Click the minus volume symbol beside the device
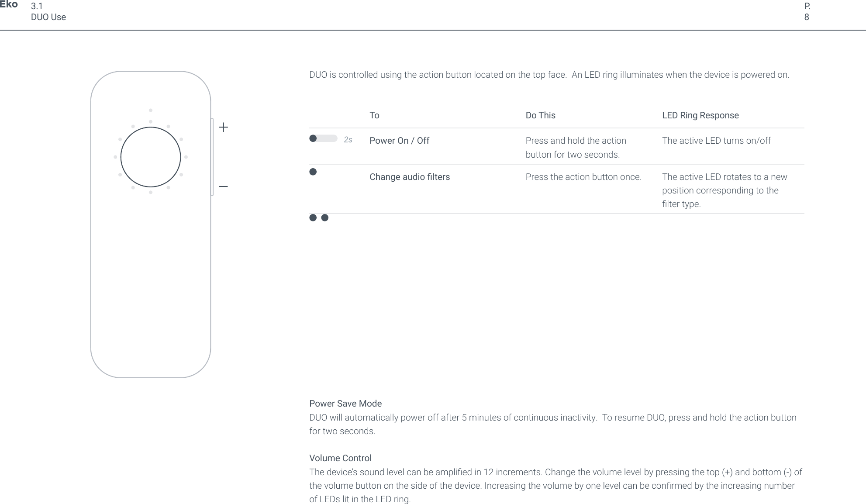The image size is (866, 504). coord(223,186)
